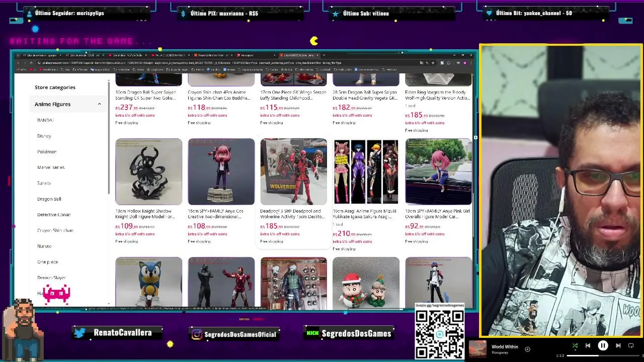
Task: Click the browser back arrow
Action: pos(18,63)
